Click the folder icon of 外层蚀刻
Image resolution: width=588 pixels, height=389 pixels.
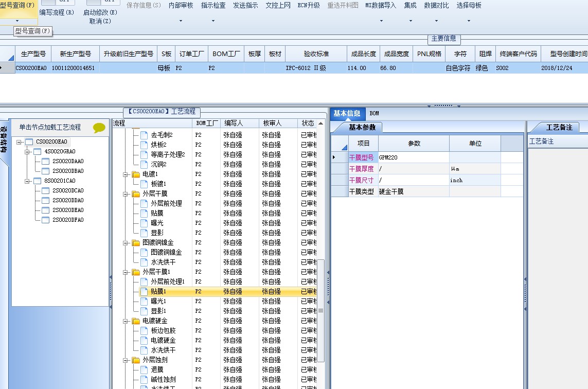136,360
